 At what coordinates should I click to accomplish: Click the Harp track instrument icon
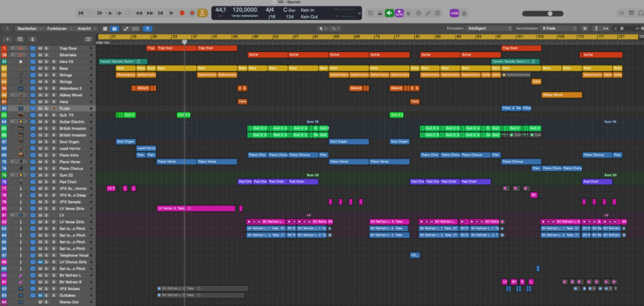[20, 101]
